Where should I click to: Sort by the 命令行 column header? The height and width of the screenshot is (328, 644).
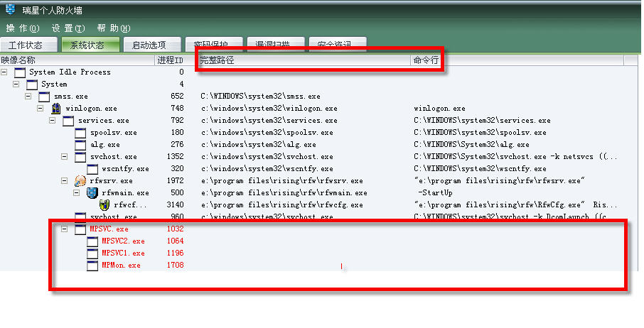tap(517, 60)
